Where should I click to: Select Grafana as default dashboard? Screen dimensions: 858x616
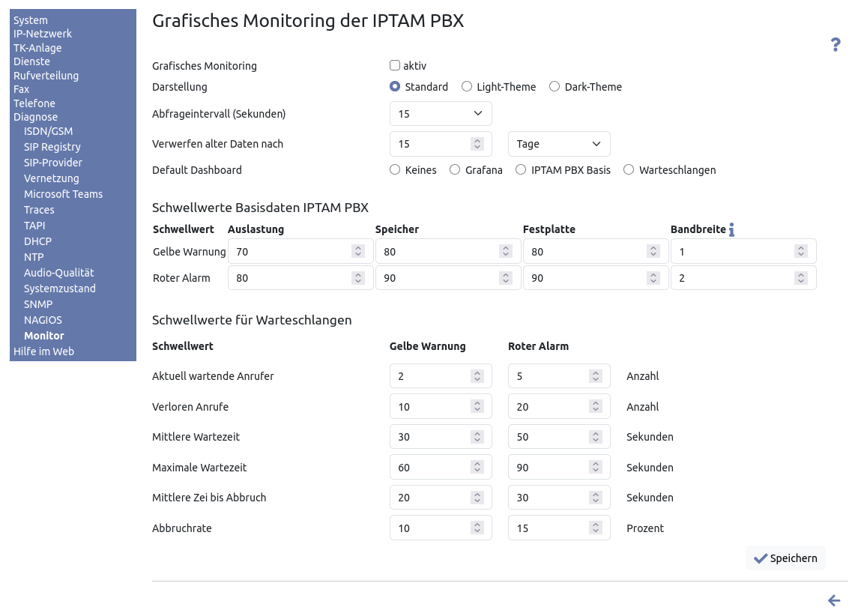click(x=455, y=170)
